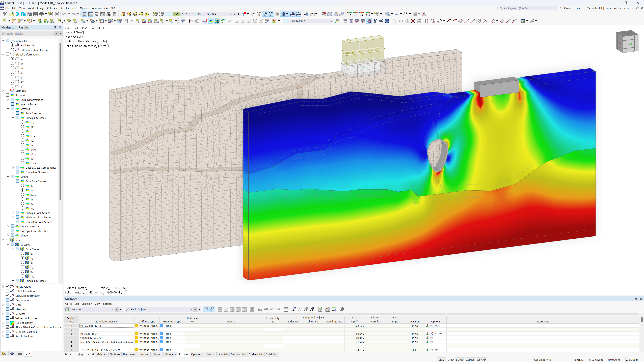
Task: Select the snap to grid SNAP toggle
Action: click(441, 359)
